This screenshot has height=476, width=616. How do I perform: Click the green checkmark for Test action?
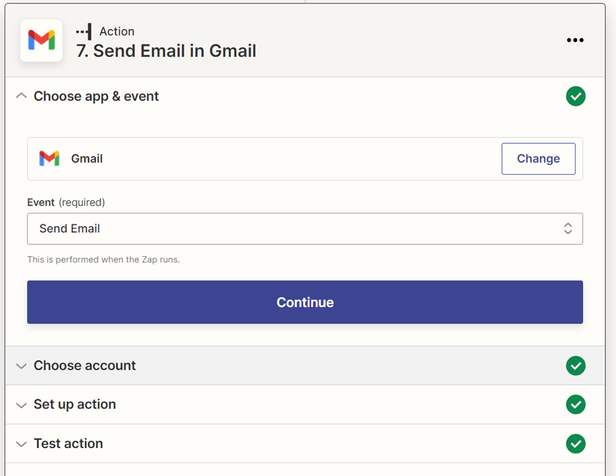[576, 444]
